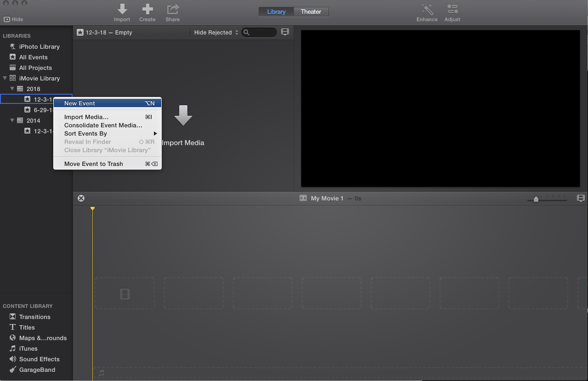588x381 pixels.
Task: Open the Hide Rejected filter dropdown
Action: (x=216, y=32)
